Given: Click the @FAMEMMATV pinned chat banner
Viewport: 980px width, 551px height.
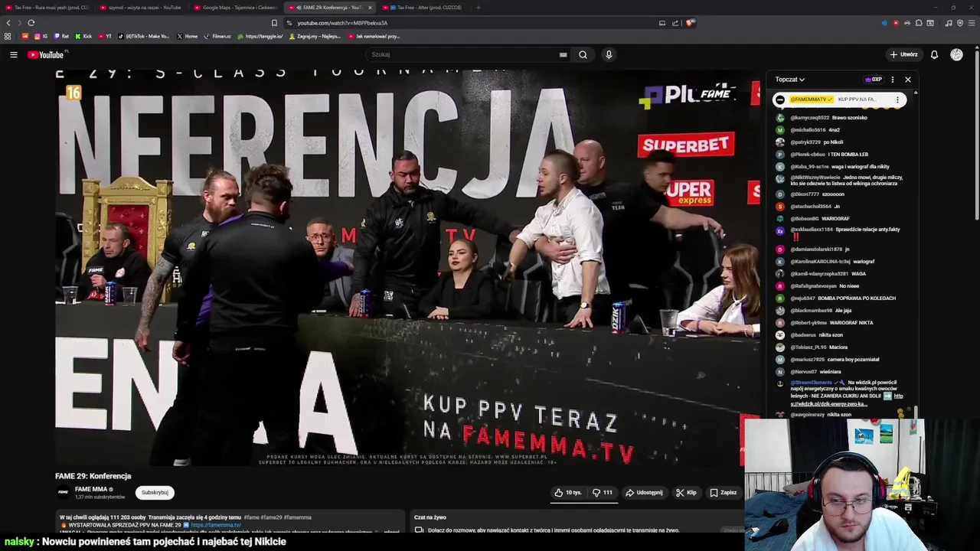Looking at the screenshot, I should [x=839, y=99].
